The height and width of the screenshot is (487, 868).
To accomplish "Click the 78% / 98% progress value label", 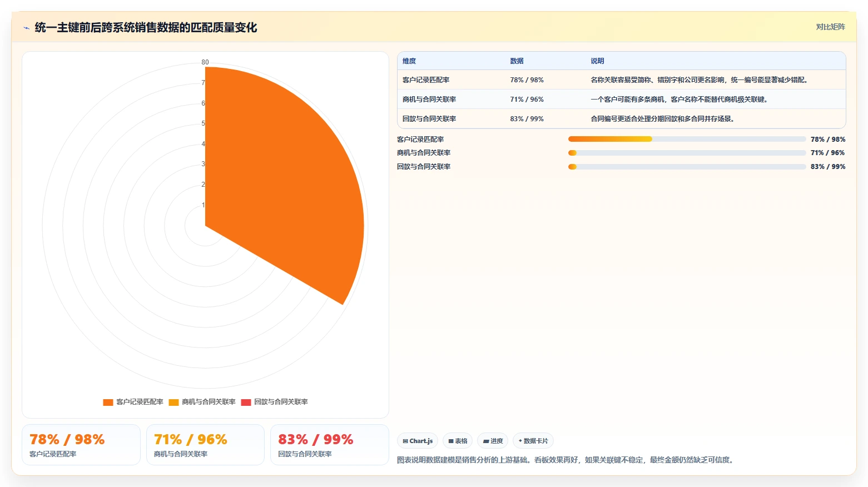I will (828, 140).
